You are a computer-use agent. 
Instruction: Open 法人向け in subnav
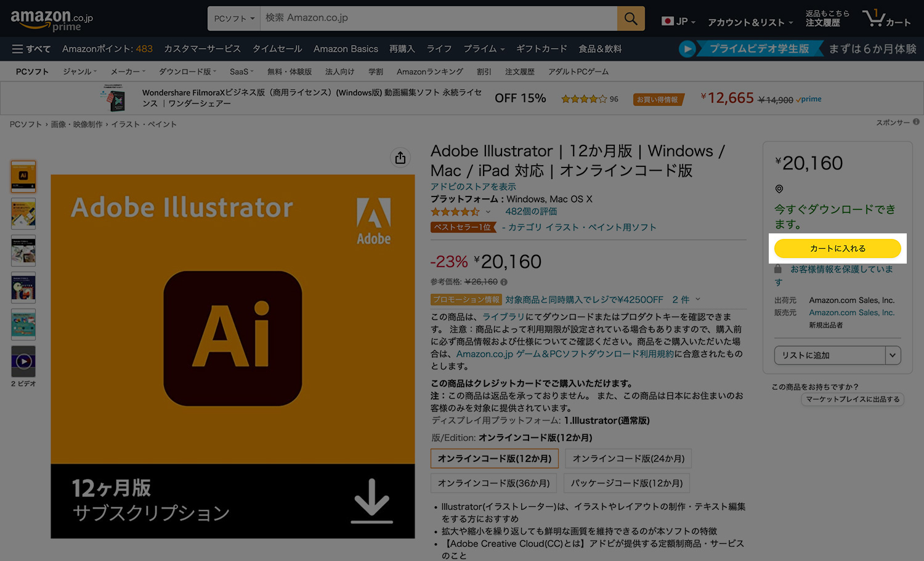coord(340,71)
